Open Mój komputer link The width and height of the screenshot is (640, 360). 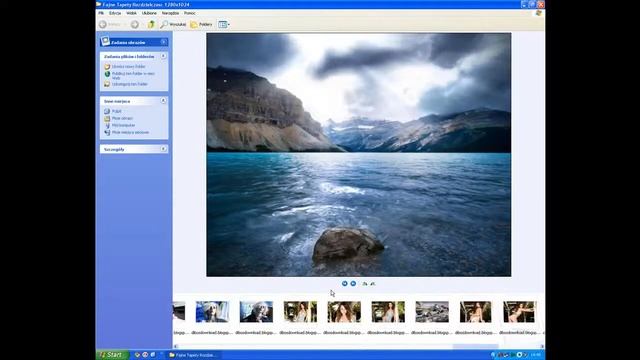coord(120,125)
